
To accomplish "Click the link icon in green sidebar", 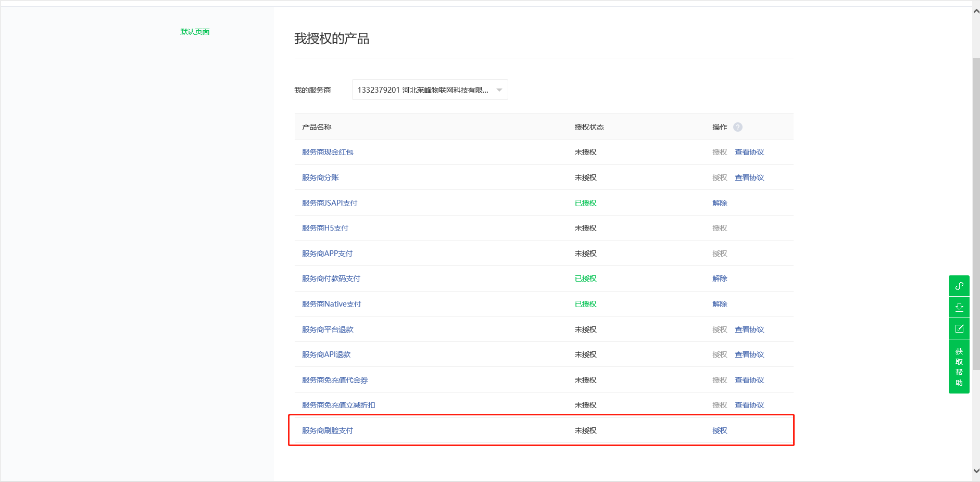I will point(959,286).
